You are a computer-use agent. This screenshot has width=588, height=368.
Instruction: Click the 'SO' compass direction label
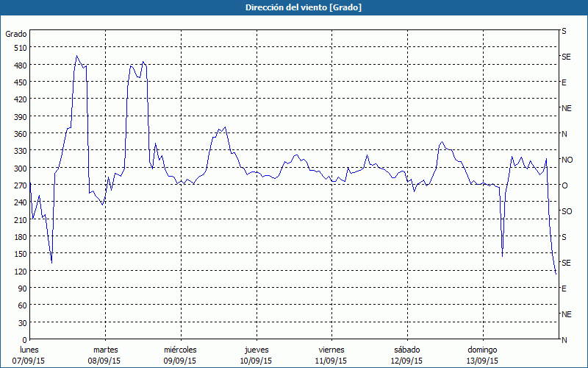click(x=567, y=211)
